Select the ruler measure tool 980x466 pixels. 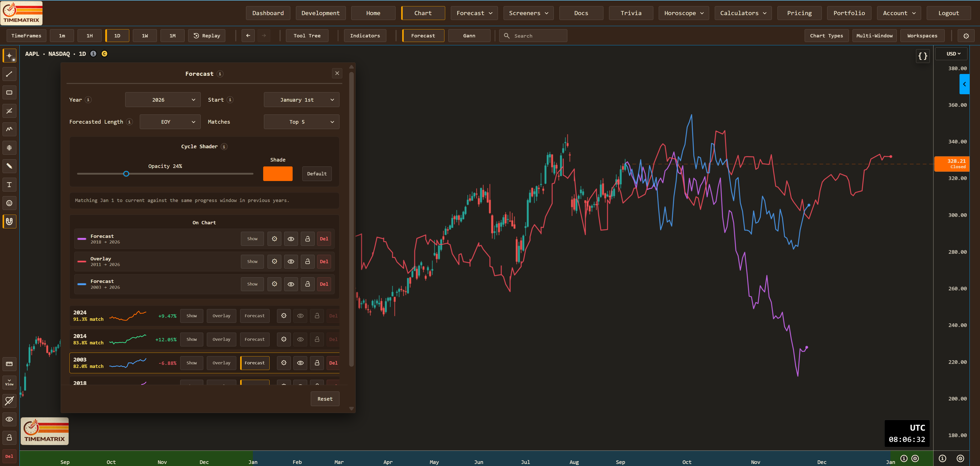click(9, 364)
